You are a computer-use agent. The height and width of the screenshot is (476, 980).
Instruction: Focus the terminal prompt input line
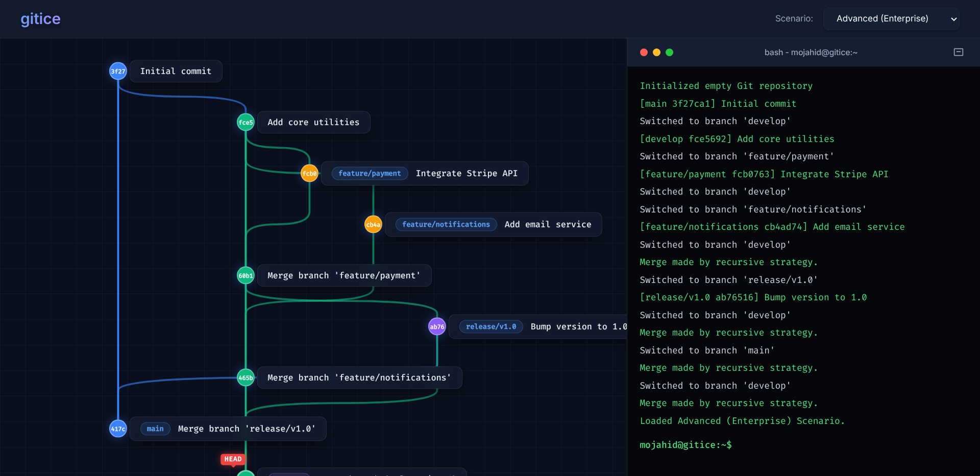(x=803, y=445)
